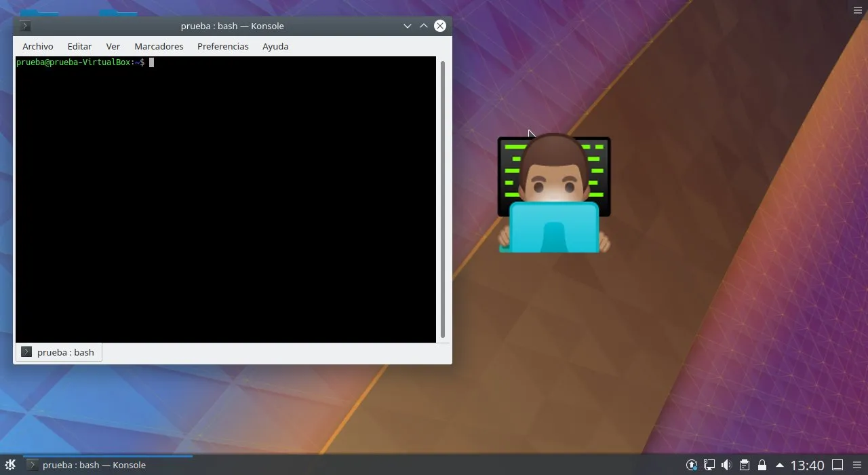Image resolution: width=868 pixels, height=475 pixels.
Task: Open the KDE application launcher
Action: click(10, 465)
